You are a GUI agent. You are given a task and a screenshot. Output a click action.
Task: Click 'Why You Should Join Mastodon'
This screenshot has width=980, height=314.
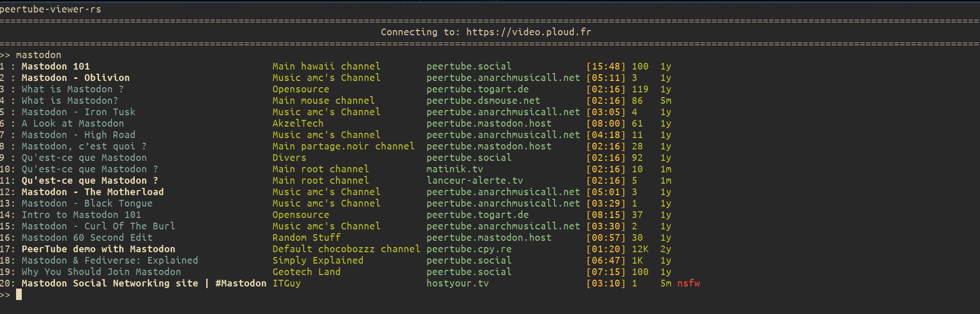[101, 272]
